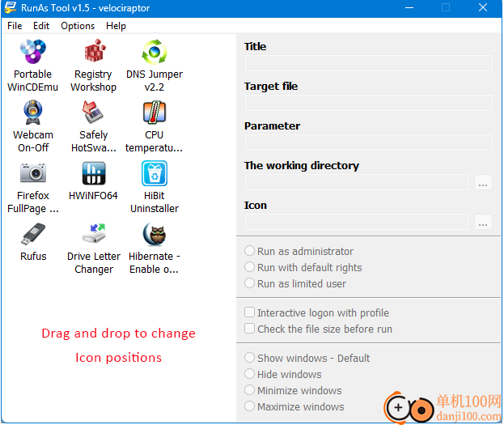Select the Safely HotSwap icon
This screenshot has height=425, width=504.
pyautogui.click(x=92, y=112)
